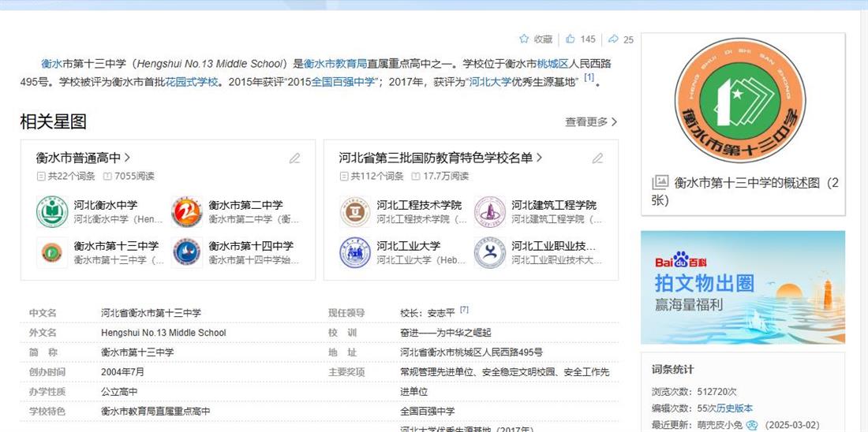The width and height of the screenshot is (868, 432).
Task: Open the 河北工业职业技... entry title
Action: pyautogui.click(x=554, y=246)
